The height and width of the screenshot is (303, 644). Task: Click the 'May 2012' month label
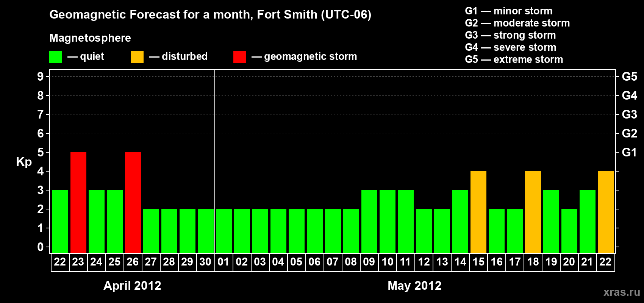coord(414,286)
